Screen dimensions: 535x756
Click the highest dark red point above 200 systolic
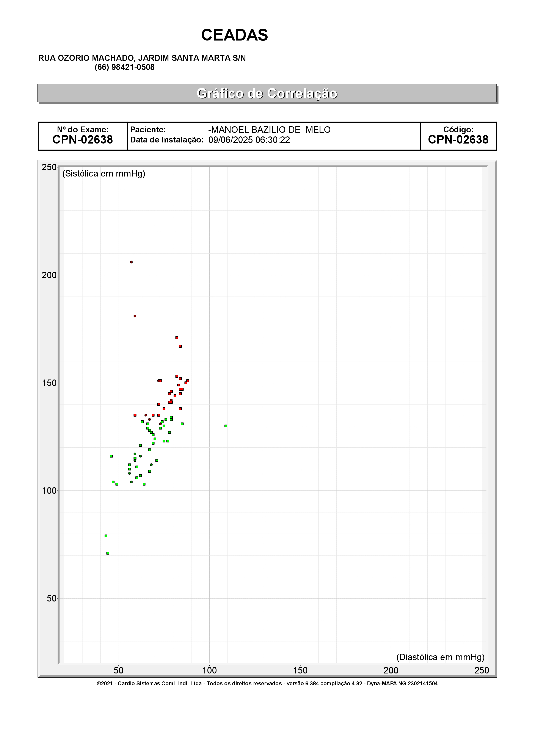pos(131,262)
